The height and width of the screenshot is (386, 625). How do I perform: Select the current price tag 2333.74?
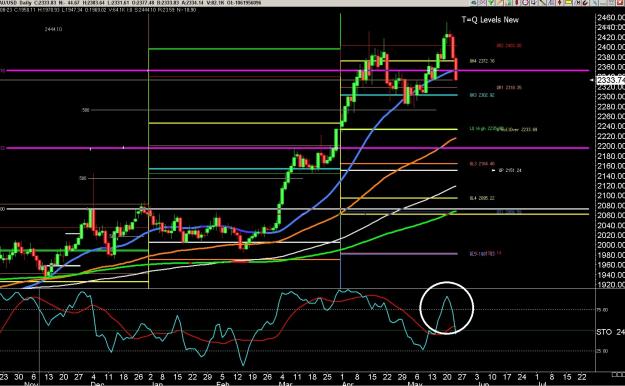pos(610,80)
